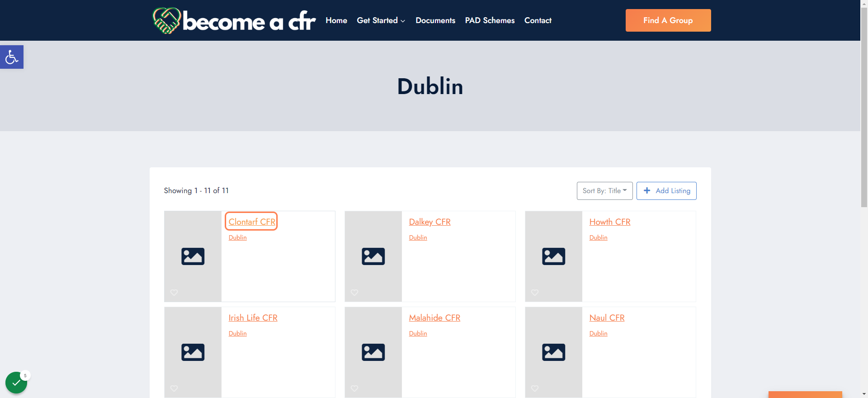Viewport: 868px width, 398px height.
Task: Click the Find A Group button
Action: coord(668,20)
